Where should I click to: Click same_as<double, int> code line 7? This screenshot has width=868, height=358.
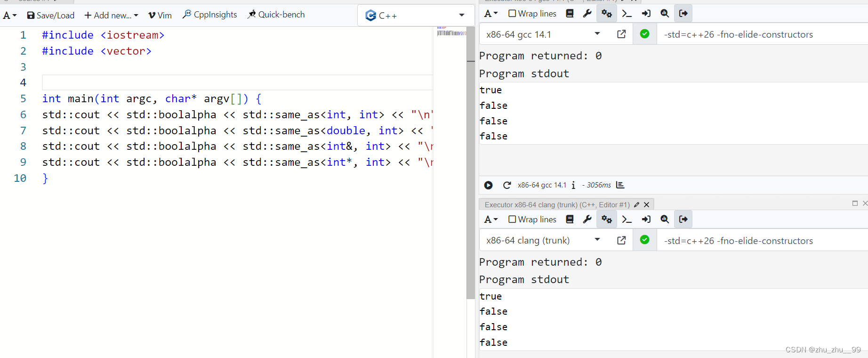[x=237, y=130]
